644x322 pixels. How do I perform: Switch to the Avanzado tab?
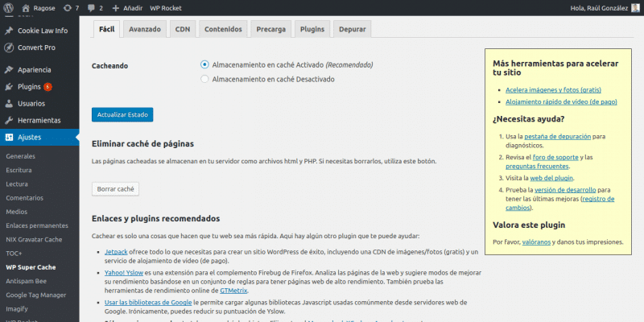point(145,29)
